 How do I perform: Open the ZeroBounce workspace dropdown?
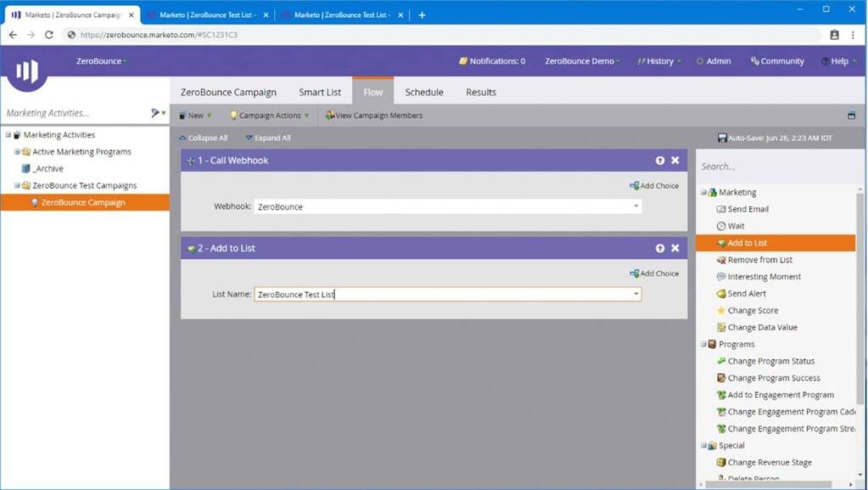[x=101, y=61]
